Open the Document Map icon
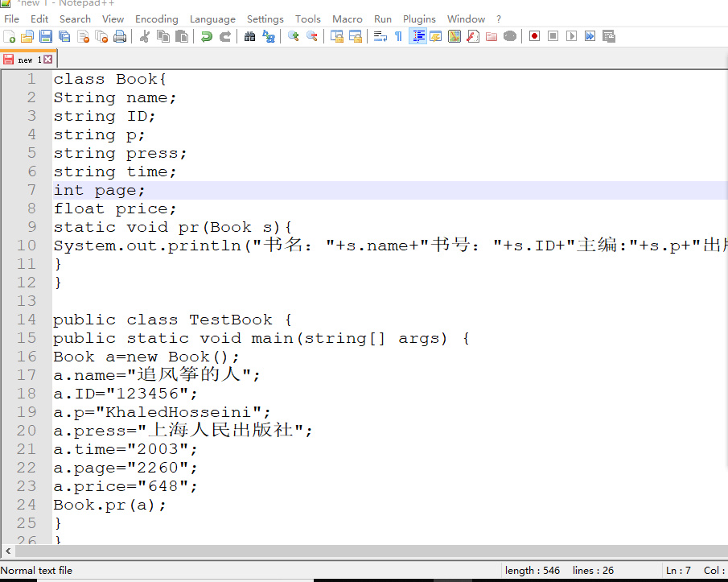This screenshot has width=728, height=582. coord(454,36)
